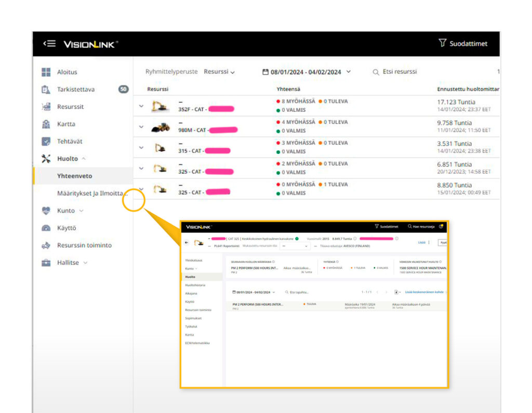Click the Resurssit machine icon

click(x=46, y=107)
